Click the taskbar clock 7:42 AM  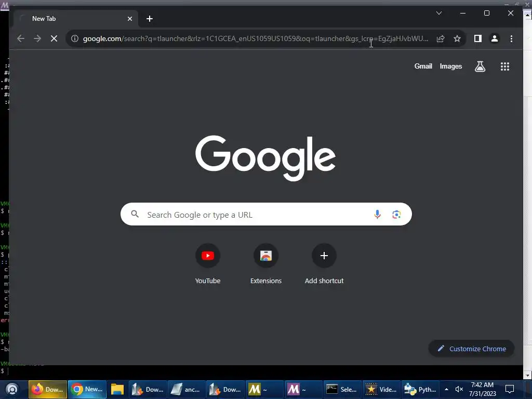point(482,390)
